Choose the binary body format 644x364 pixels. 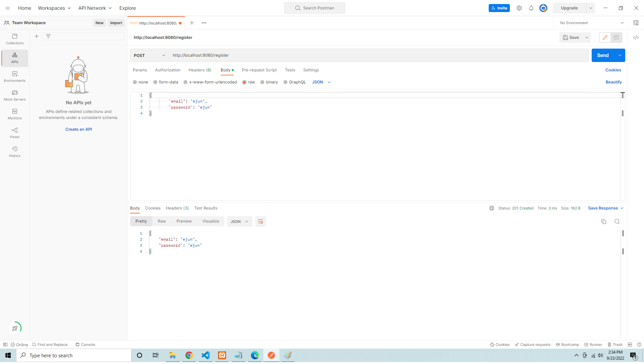tap(269, 82)
